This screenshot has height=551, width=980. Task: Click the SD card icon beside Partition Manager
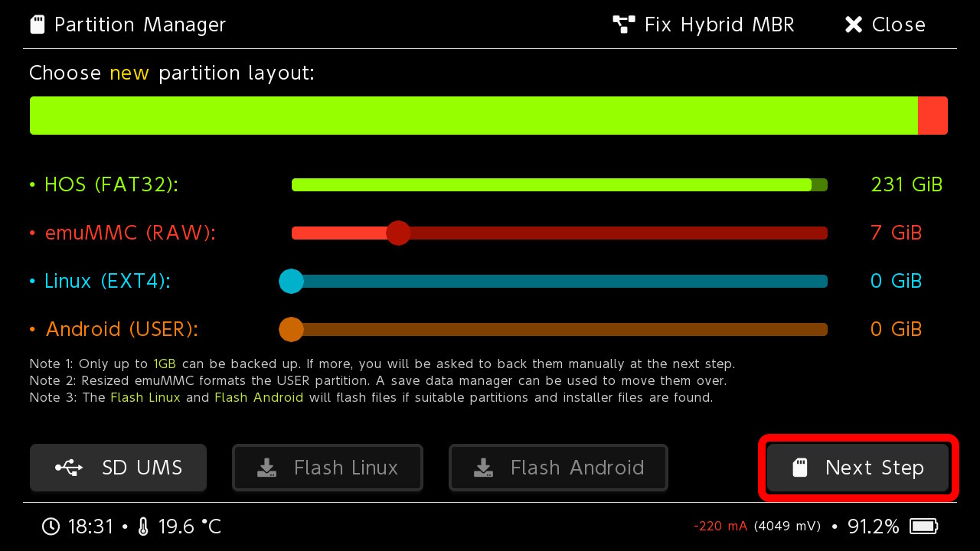point(37,24)
